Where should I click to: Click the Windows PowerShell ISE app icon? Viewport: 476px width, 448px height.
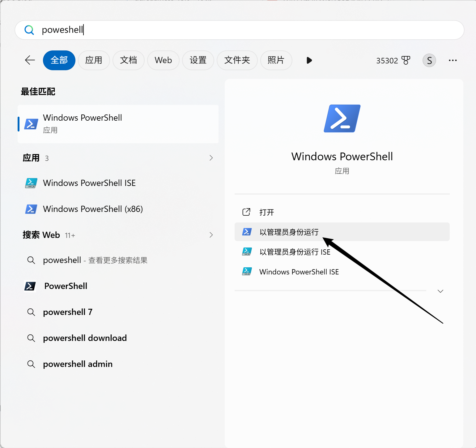point(31,183)
